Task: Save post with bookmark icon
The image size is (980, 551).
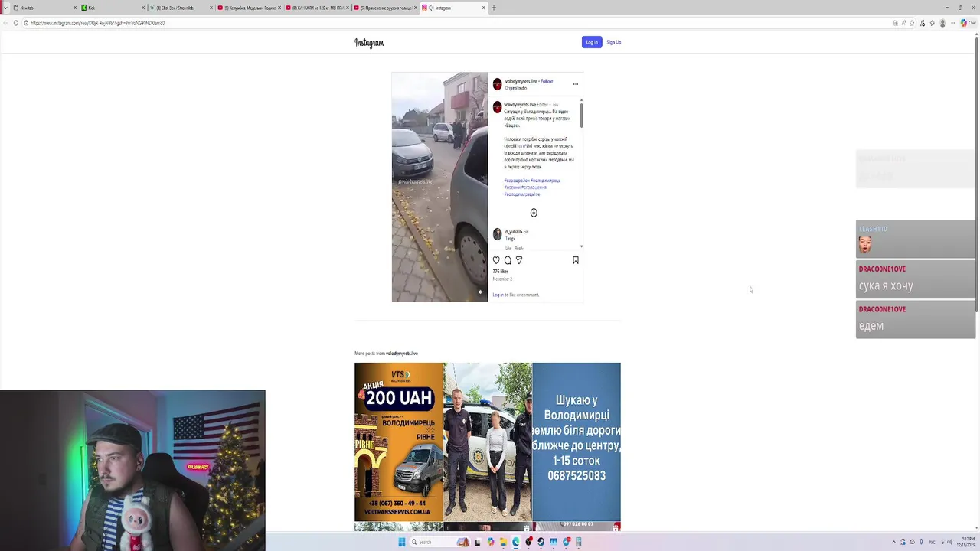Action: [576, 260]
